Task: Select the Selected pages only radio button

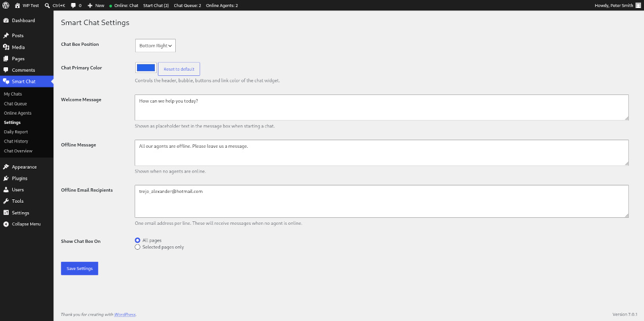Action: tap(138, 247)
